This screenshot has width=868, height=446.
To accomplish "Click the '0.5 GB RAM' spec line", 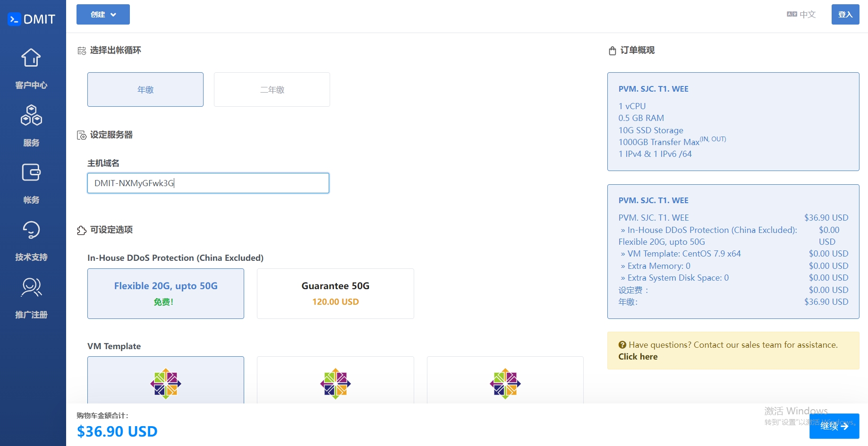I will click(641, 118).
